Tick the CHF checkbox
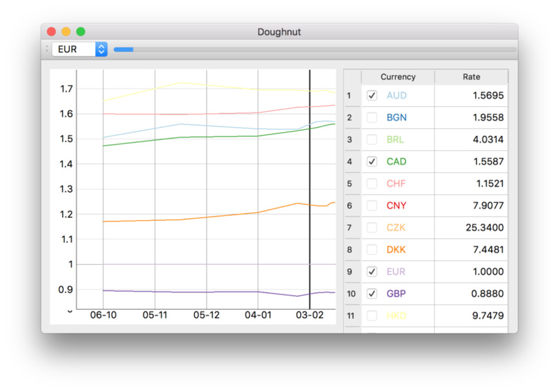 (x=372, y=184)
